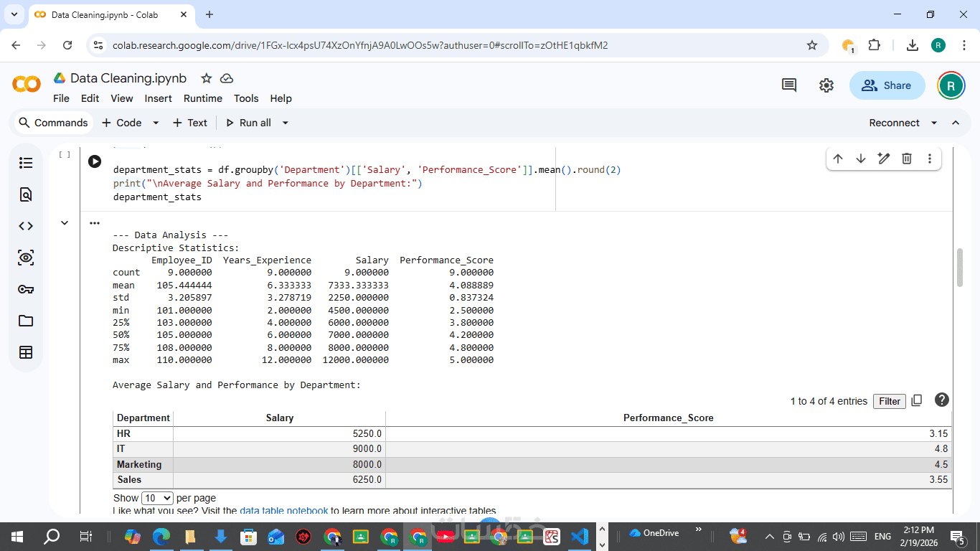Open the Commands palette button
This screenshot has width=980, height=551.
pyautogui.click(x=54, y=123)
